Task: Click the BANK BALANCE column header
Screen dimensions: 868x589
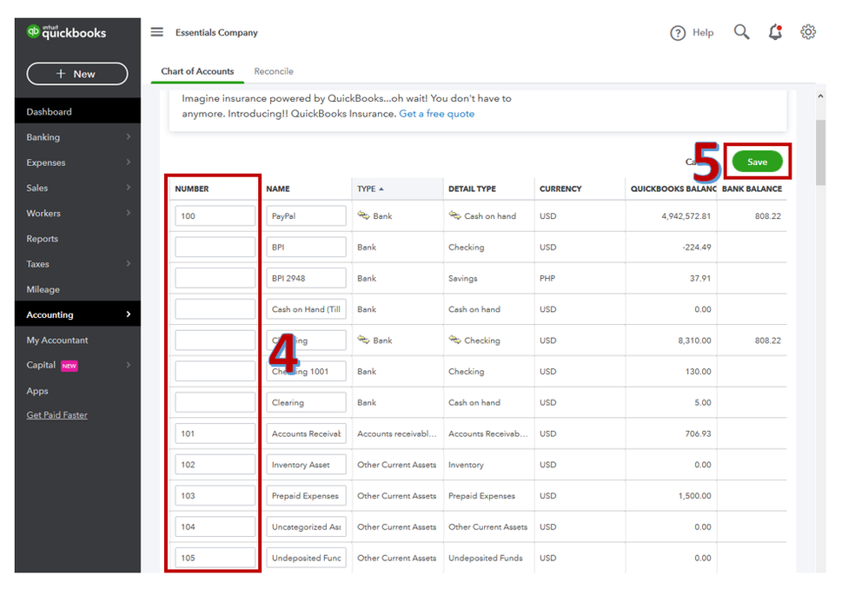Action: pyautogui.click(x=752, y=189)
